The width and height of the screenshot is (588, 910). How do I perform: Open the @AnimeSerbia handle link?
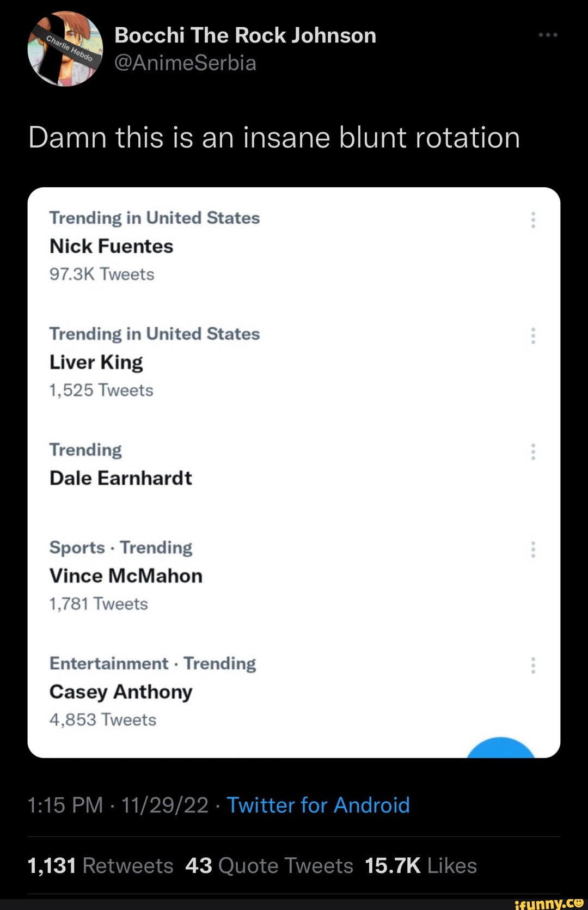click(185, 63)
